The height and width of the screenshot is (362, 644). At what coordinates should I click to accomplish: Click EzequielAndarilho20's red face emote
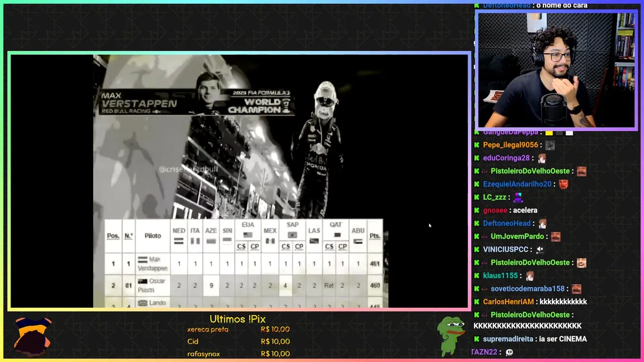[563, 184]
